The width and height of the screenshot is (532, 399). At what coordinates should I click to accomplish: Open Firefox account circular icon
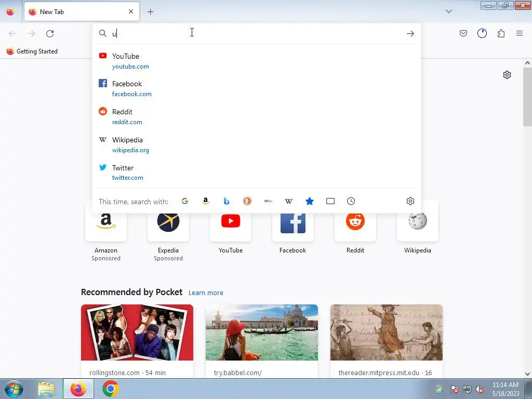(x=482, y=33)
